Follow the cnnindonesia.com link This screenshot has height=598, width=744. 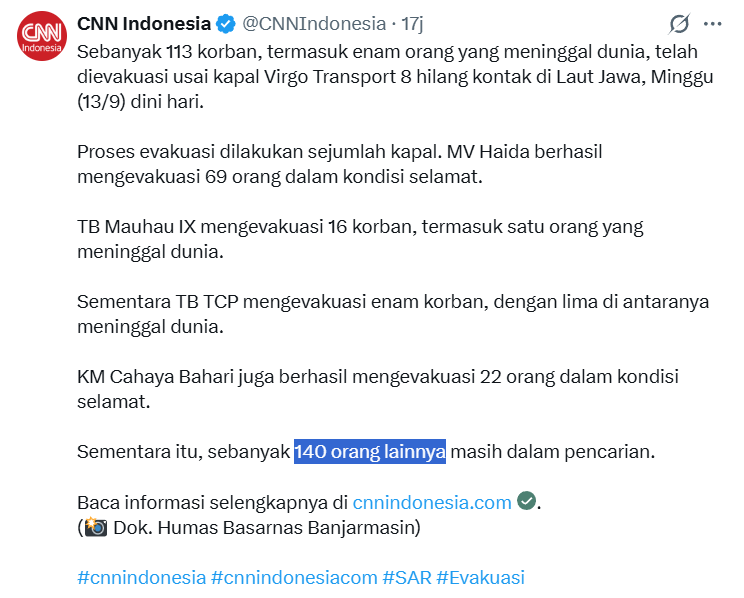click(x=432, y=502)
